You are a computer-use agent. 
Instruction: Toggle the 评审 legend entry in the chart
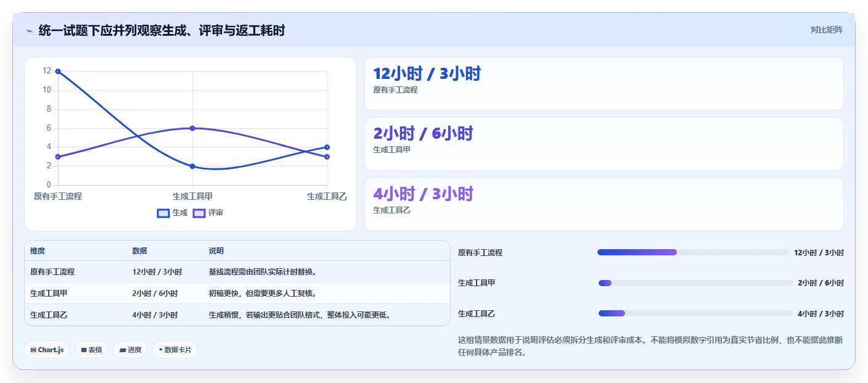coord(208,213)
